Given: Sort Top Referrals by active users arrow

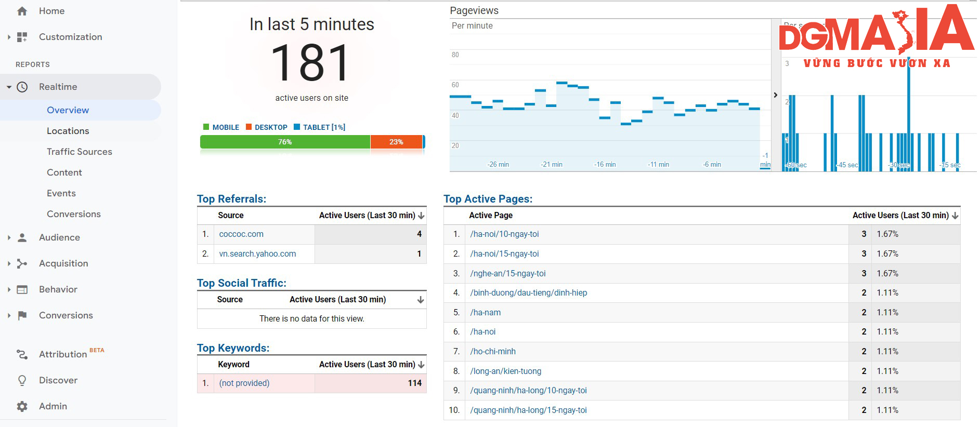Looking at the screenshot, I should [421, 216].
